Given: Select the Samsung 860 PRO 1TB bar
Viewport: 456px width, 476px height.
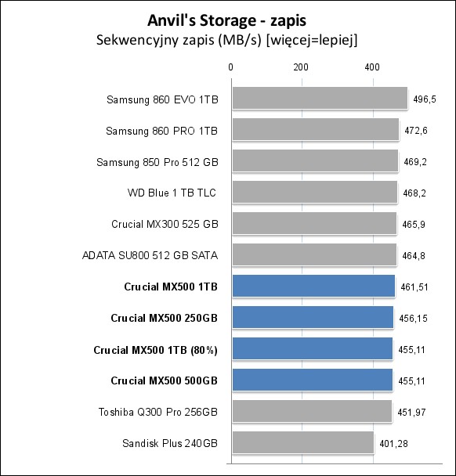Looking at the screenshot, I should tap(316, 129).
